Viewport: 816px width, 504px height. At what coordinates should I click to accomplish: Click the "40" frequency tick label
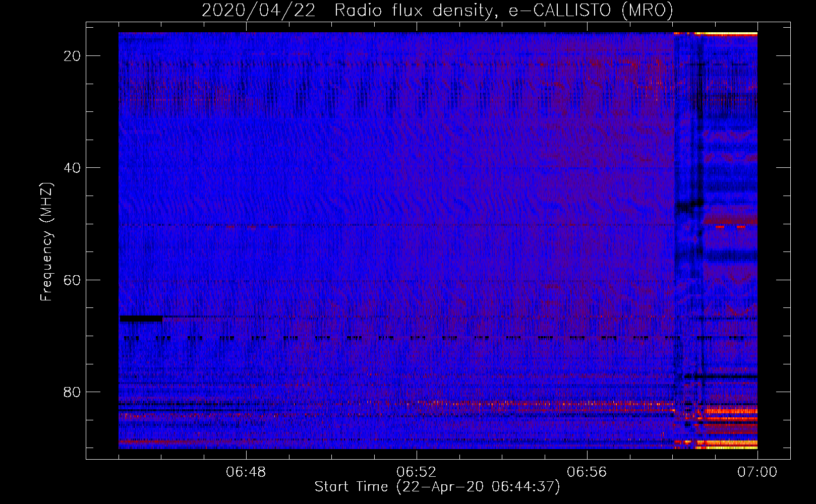point(72,168)
